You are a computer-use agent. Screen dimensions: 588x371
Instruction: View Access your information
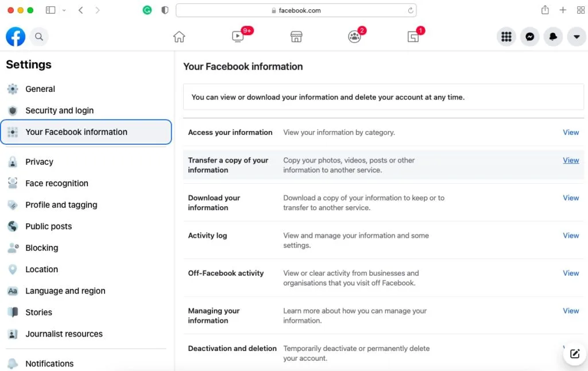point(570,132)
